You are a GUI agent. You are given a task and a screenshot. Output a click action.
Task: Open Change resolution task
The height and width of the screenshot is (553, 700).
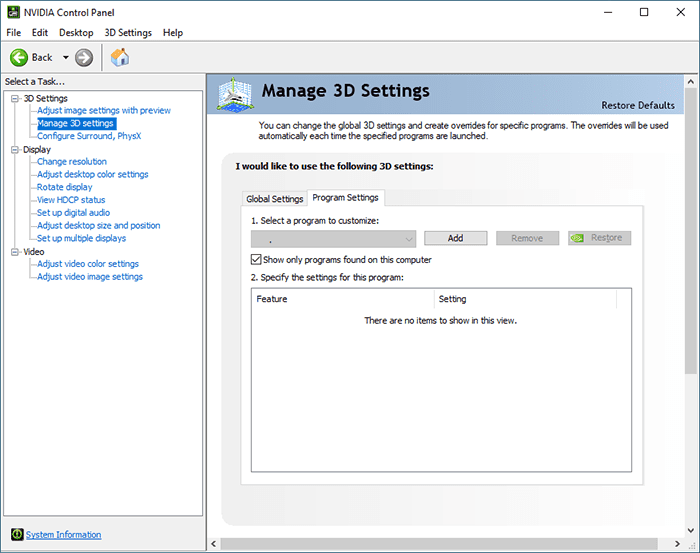pos(72,162)
